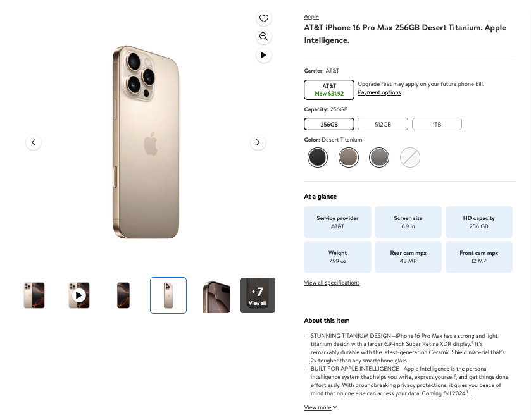
Task: Play the product video icon
Action: [264, 55]
